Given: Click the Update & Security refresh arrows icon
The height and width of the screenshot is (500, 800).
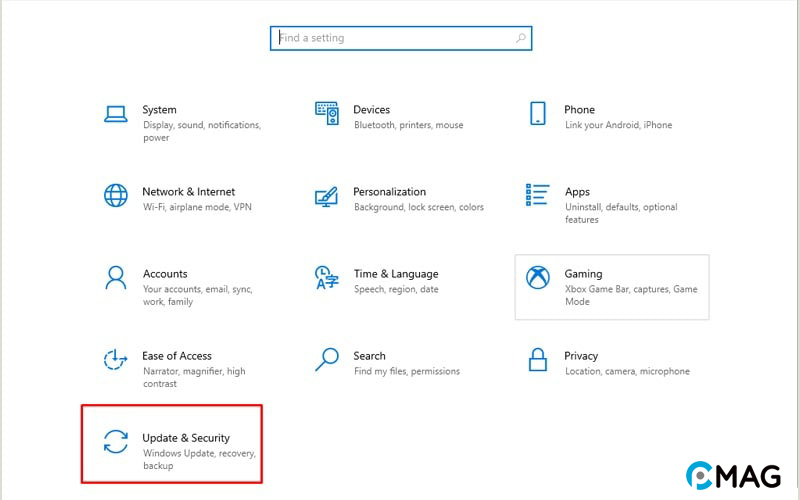Looking at the screenshot, I should point(116,441).
